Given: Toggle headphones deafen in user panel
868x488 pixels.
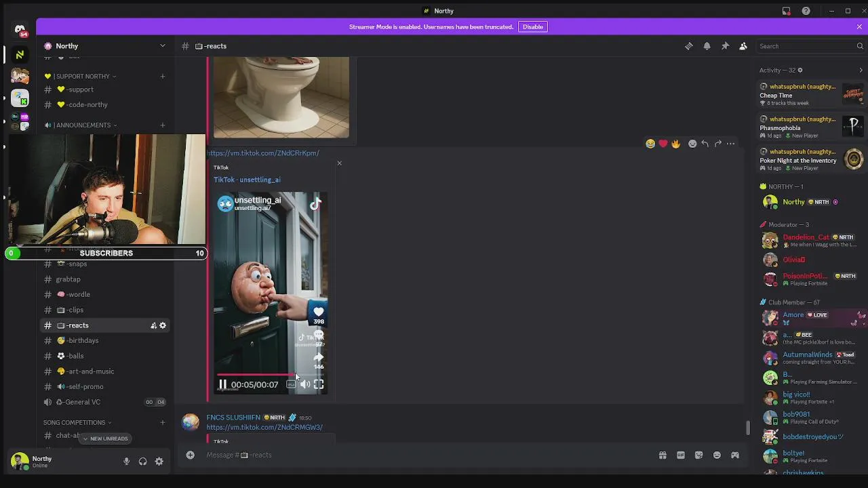Looking at the screenshot, I should click(x=142, y=462).
